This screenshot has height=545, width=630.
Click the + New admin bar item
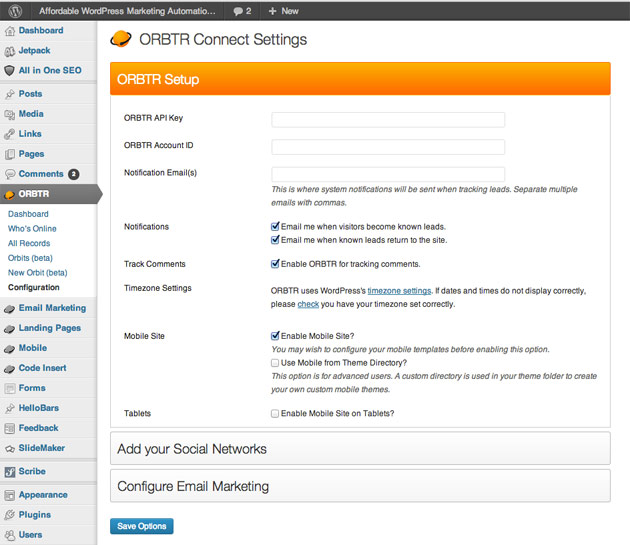click(283, 10)
